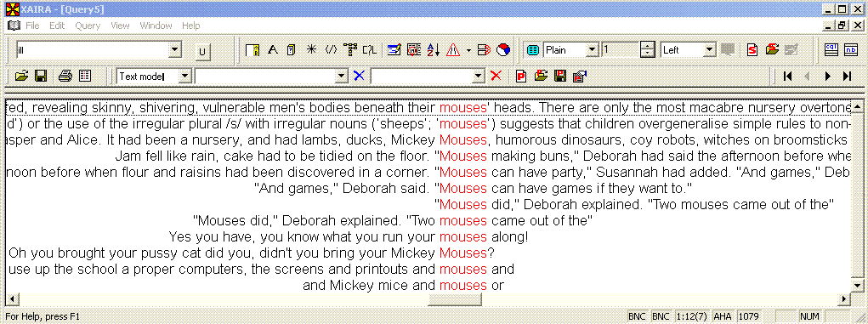Select the asterisk pattern query icon
The height and width of the screenshot is (324, 868).
311,50
